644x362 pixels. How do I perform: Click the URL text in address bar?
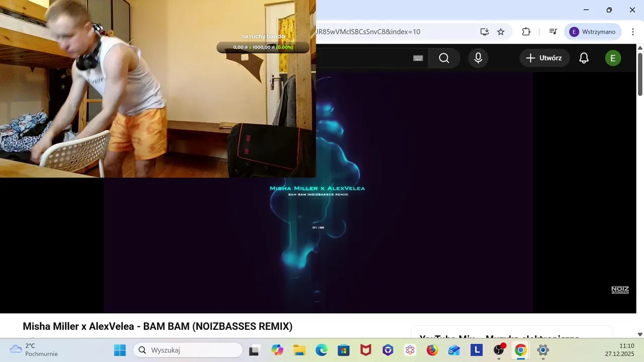click(x=368, y=32)
